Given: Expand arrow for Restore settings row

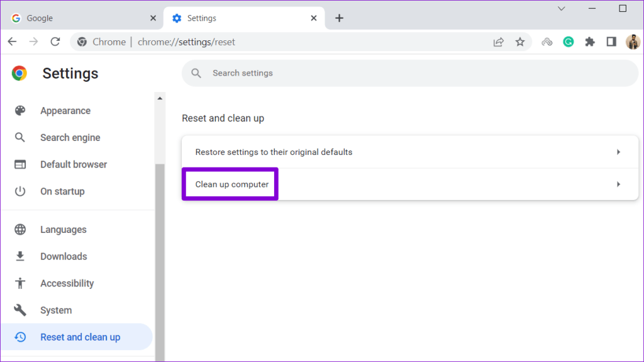Looking at the screenshot, I should pyautogui.click(x=619, y=152).
